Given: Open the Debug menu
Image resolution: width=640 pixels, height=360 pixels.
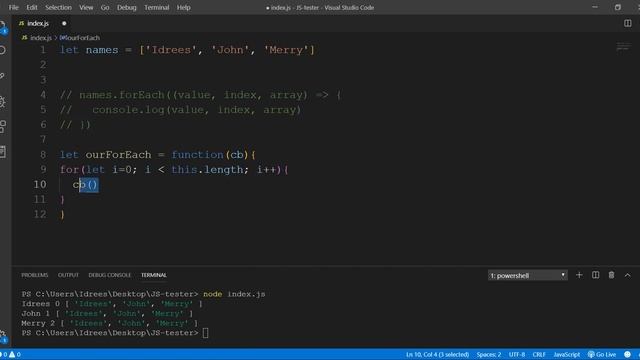Looking at the screenshot, I should (x=127, y=7).
